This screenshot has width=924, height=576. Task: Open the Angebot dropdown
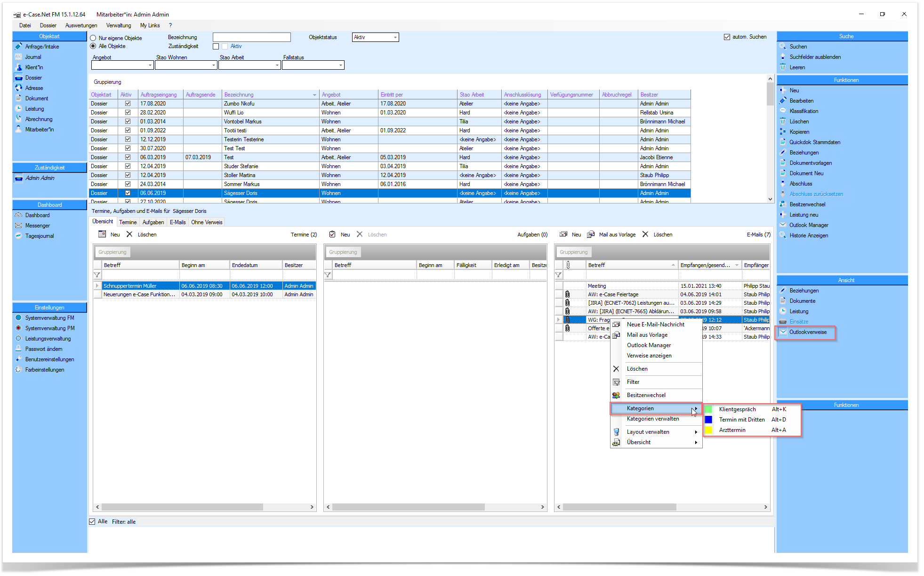coord(150,65)
